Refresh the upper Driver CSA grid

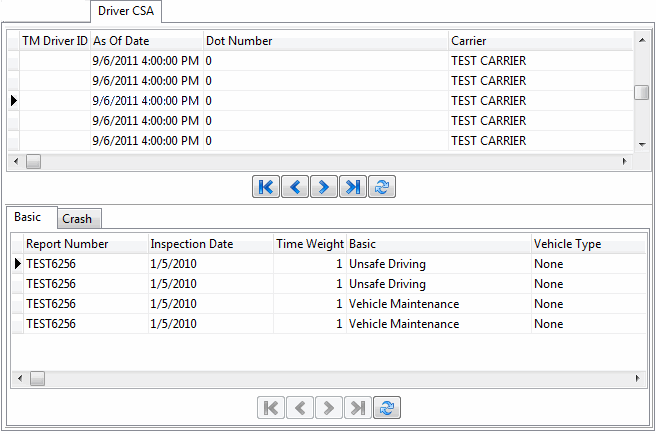pos(381,187)
